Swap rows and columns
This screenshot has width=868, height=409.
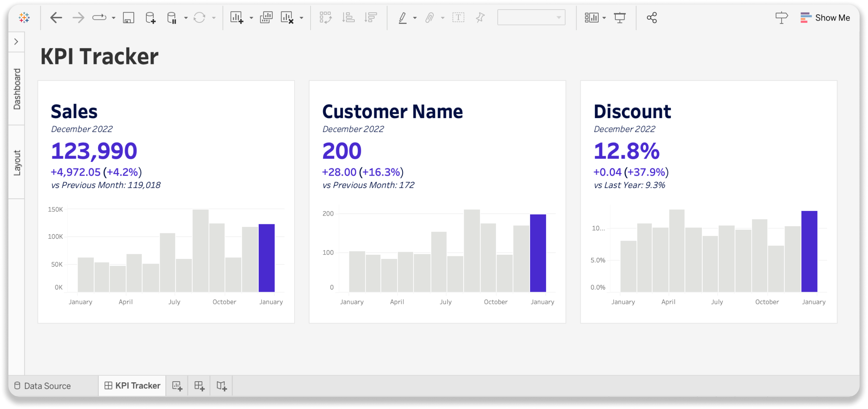[x=325, y=18]
